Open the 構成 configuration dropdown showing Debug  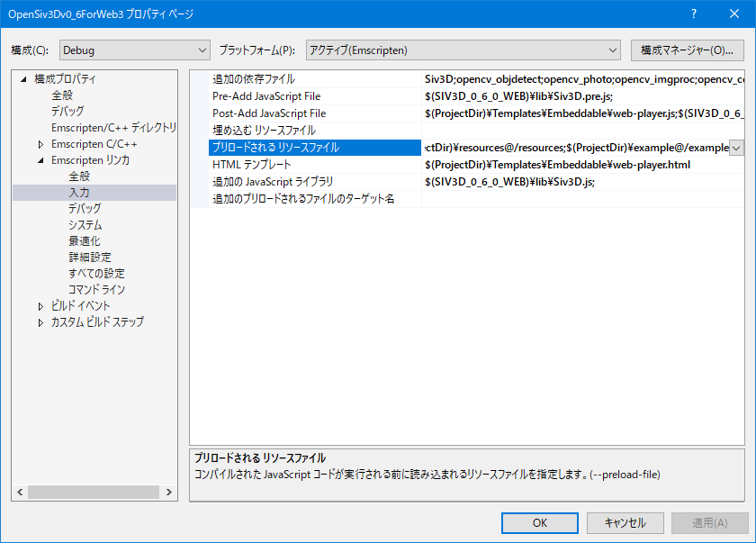tap(134, 50)
